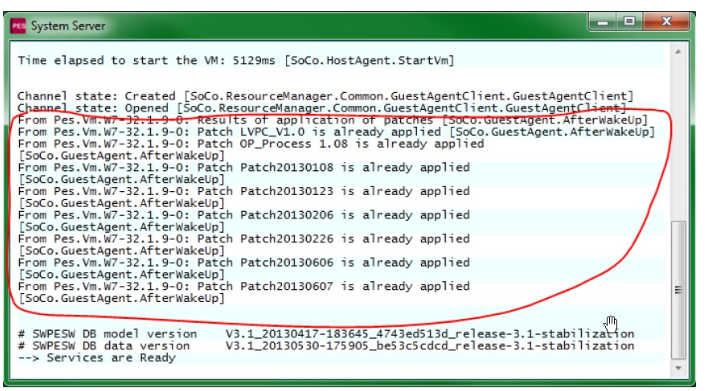Click the 'Time elapsed to start the VM: 5129ms' line

(236, 60)
